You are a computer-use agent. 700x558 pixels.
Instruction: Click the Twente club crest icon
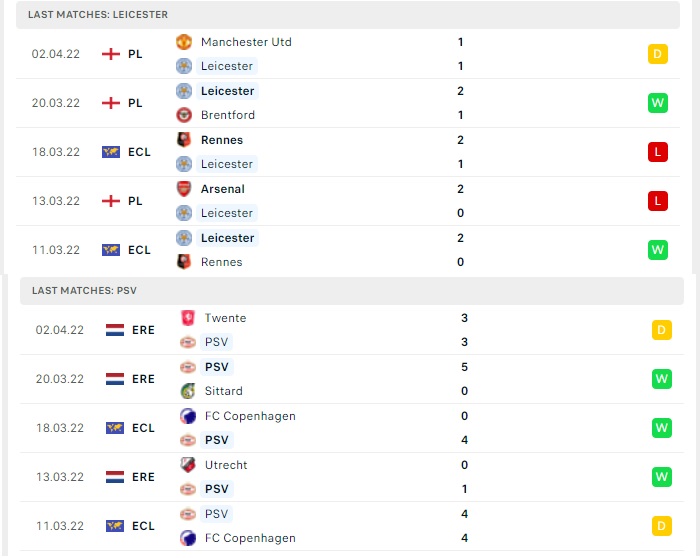click(188, 318)
